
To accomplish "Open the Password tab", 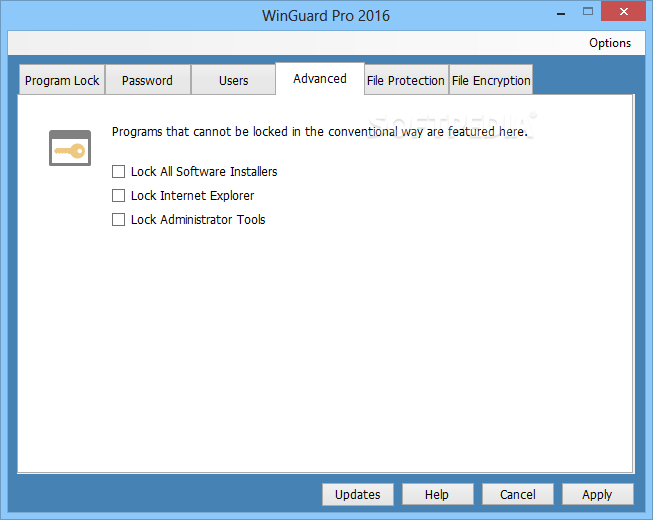I will point(147,80).
